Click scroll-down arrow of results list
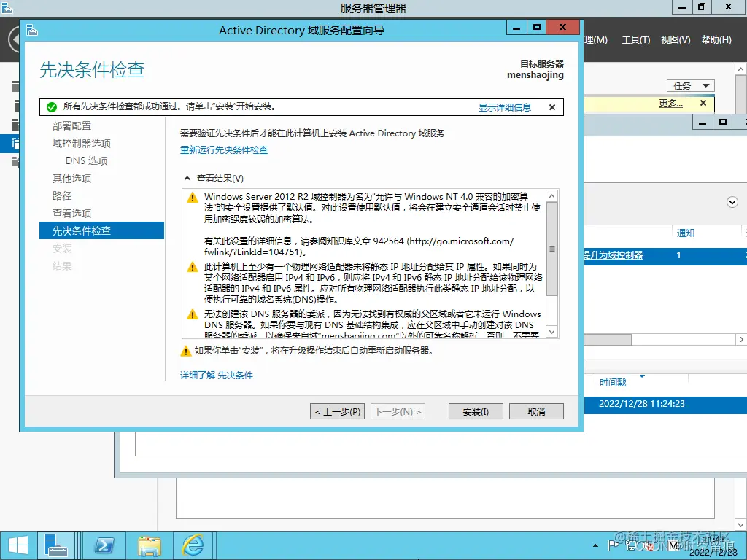Image resolution: width=747 pixels, height=560 pixels. (x=551, y=332)
